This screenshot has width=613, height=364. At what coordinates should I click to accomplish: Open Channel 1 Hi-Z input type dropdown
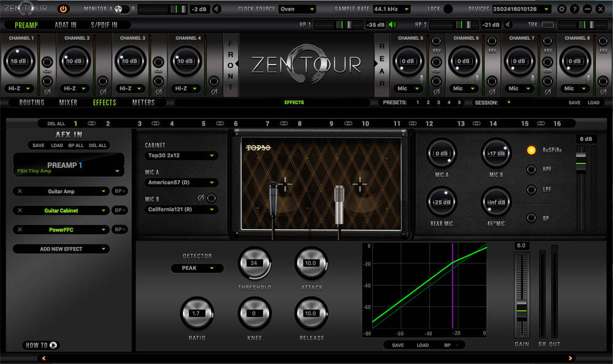click(19, 88)
